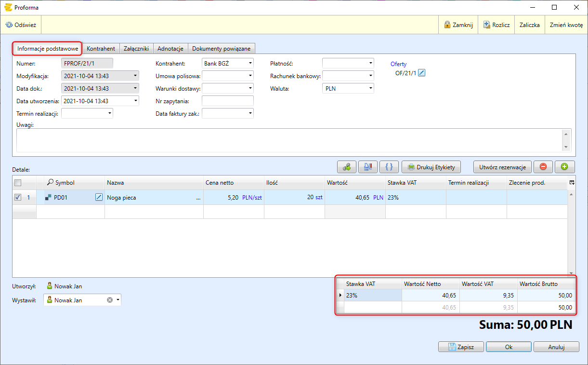Clear Wystawił field with the X icon

coord(109,300)
